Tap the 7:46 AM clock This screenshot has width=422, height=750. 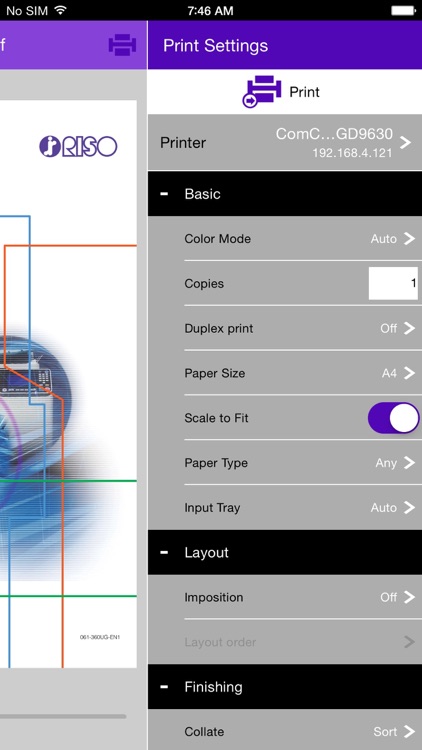(211, 10)
